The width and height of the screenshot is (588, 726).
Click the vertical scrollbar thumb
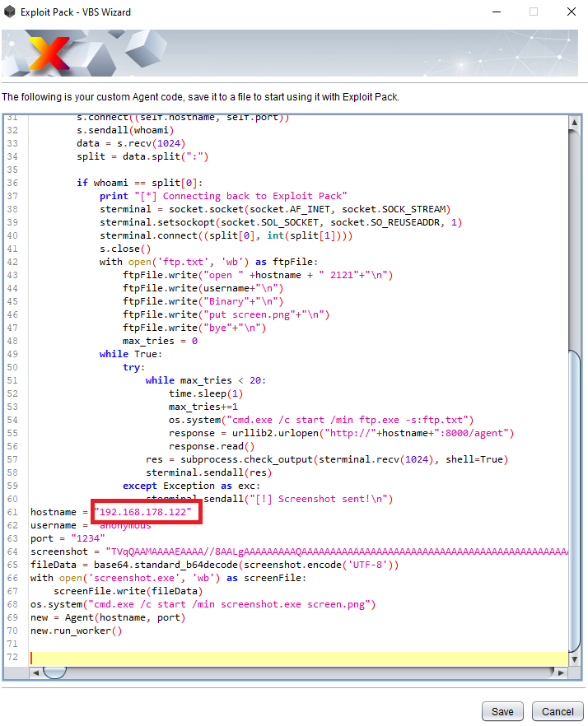click(x=574, y=501)
